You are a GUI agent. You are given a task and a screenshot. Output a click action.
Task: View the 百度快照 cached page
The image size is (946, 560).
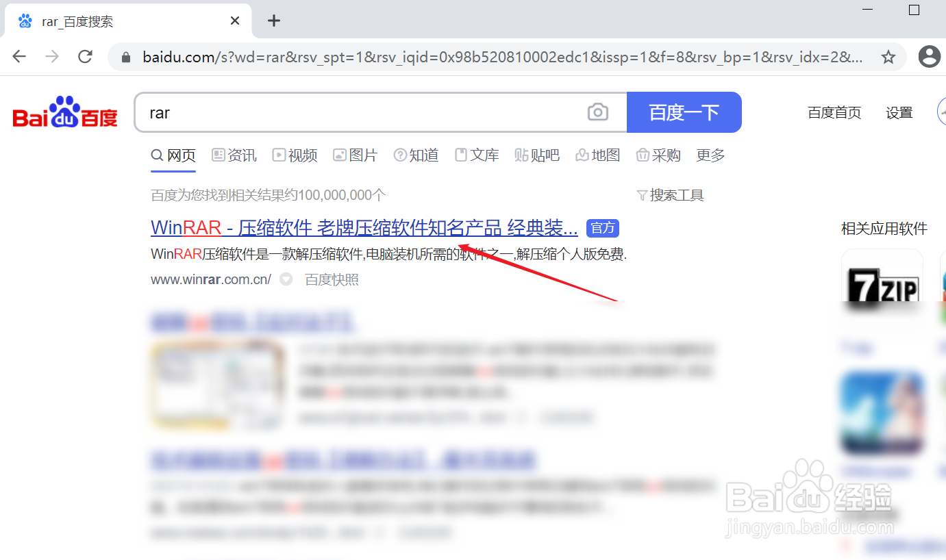332,279
